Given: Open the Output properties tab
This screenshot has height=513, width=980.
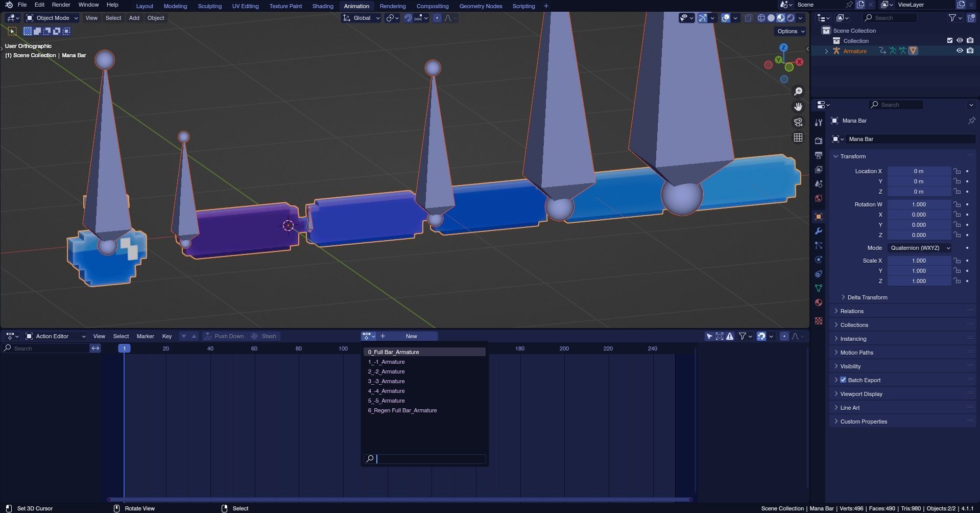Looking at the screenshot, I should pyautogui.click(x=819, y=155).
